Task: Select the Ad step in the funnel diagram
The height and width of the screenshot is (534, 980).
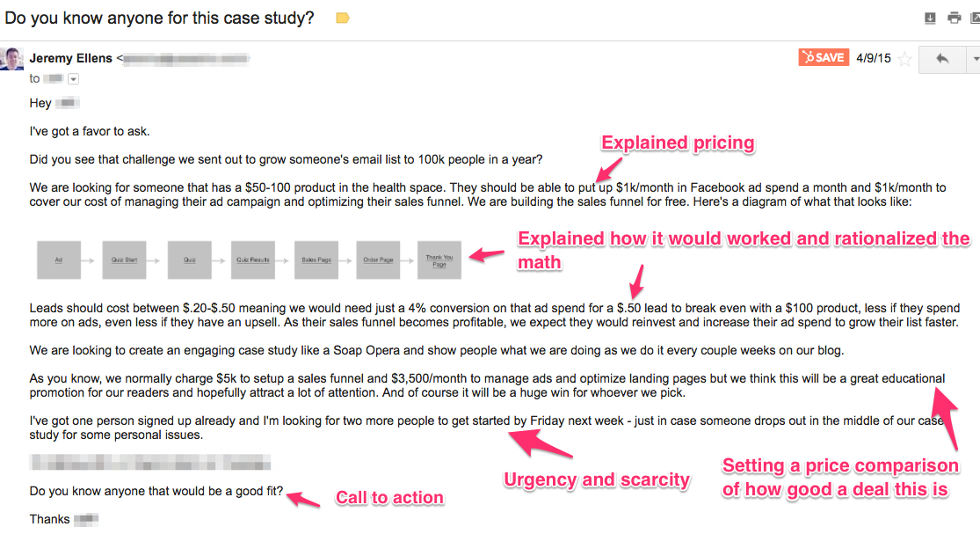Action: pyautogui.click(x=59, y=260)
